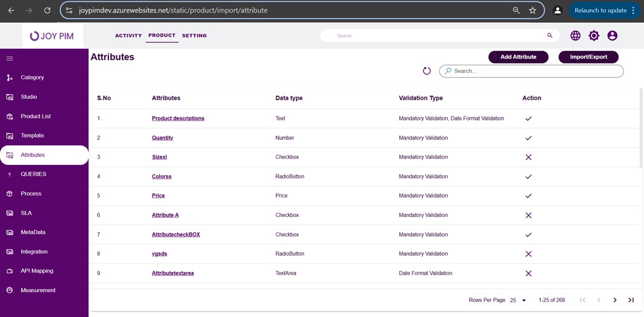Toggle the checkmark status for Product descriptions
Image resolution: width=644 pixels, height=317 pixels.
click(528, 119)
